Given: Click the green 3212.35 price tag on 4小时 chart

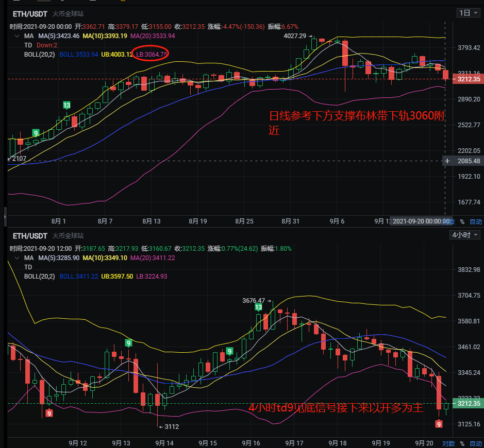Looking at the screenshot, I should [x=468, y=403].
